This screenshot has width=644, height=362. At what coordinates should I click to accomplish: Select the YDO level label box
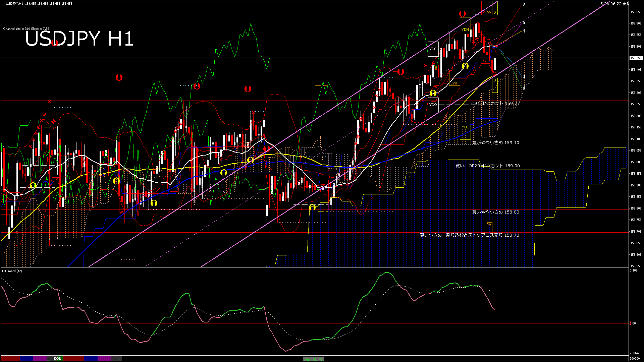433,105
